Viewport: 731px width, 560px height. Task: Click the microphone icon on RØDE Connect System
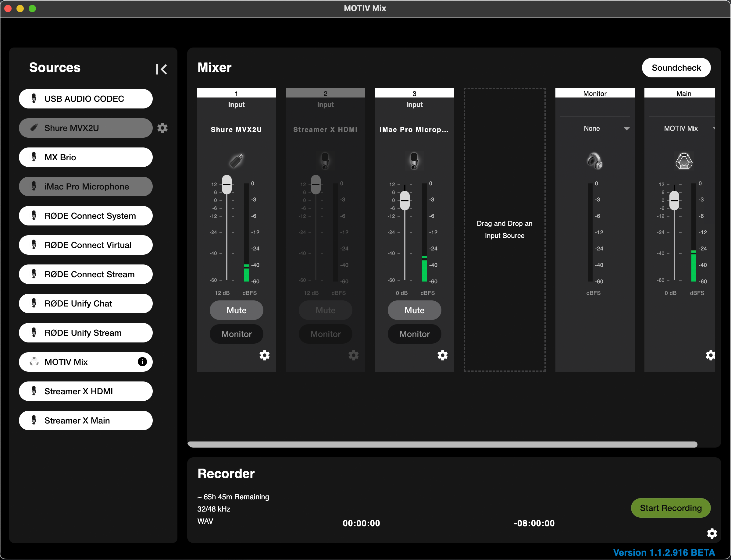click(x=34, y=216)
